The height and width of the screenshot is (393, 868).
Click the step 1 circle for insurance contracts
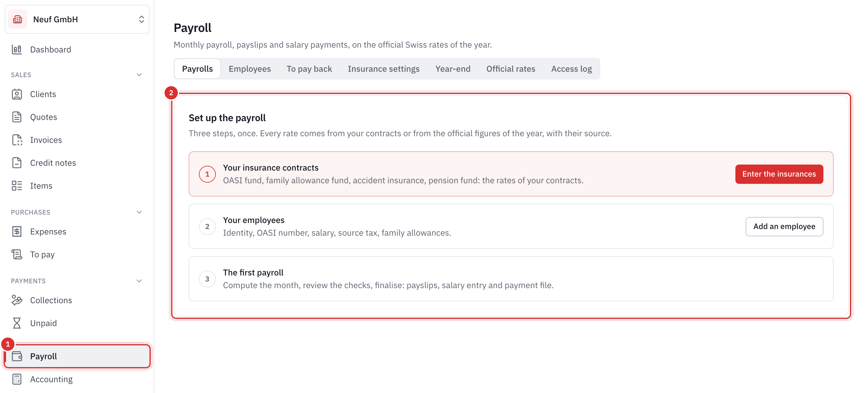coord(207,174)
